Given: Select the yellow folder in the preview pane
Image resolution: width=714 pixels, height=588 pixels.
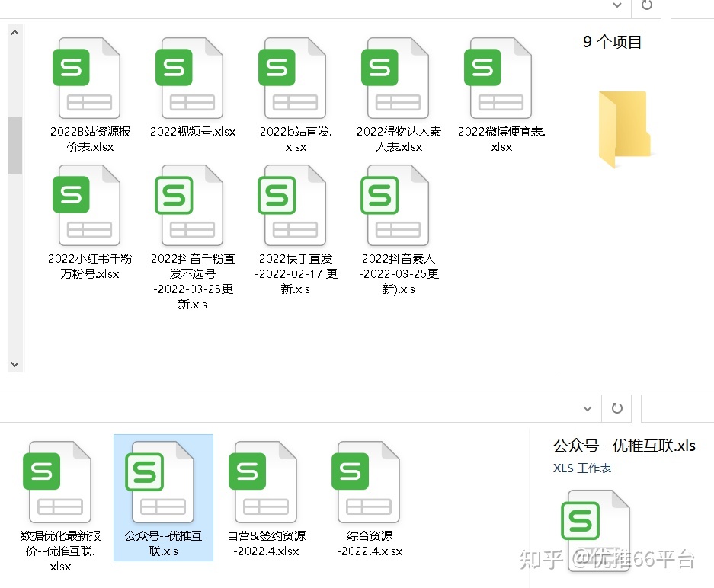Looking at the screenshot, I should coord(625,128).
